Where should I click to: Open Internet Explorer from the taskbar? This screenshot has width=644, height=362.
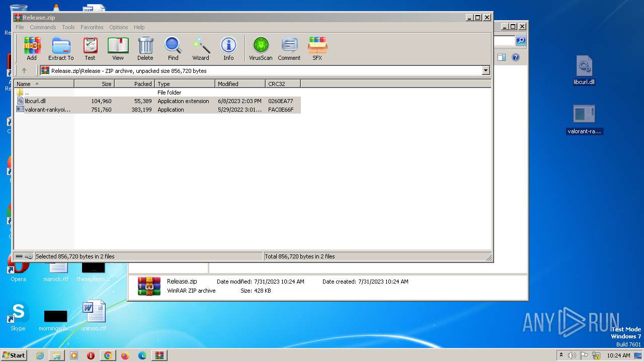click(40, 355)
